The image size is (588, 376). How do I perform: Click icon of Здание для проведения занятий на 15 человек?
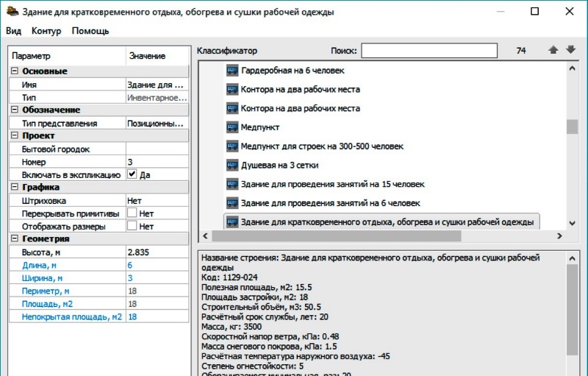(x=232, y=184)
